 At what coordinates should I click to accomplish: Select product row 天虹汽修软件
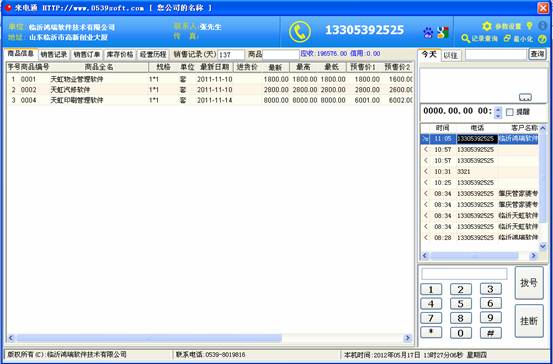point(210,90)
